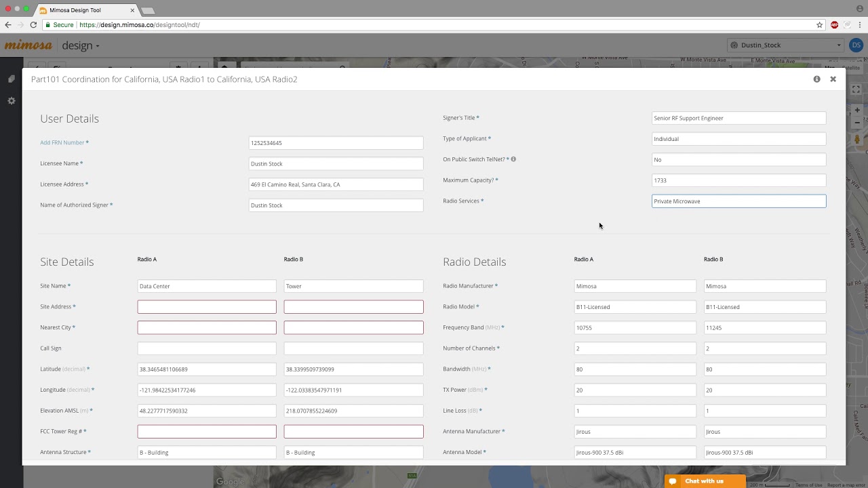Close the Part101 Coordination dialog
Image resolution: width=868 pixels, height=488 pixels.
(833, 79)
